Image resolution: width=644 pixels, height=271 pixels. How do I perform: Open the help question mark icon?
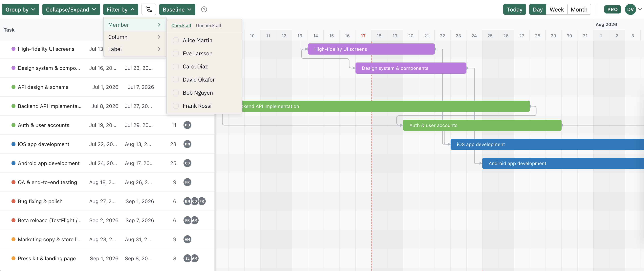(204, 10)
